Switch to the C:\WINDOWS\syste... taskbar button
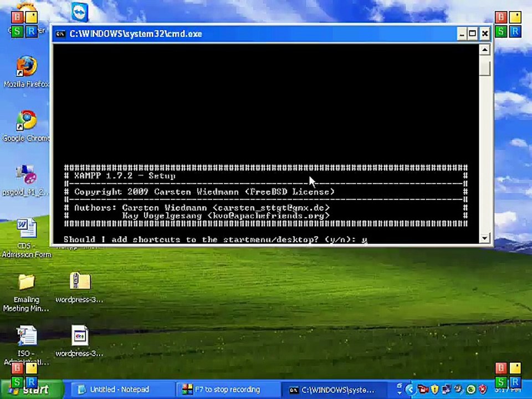 click(334, 389)
